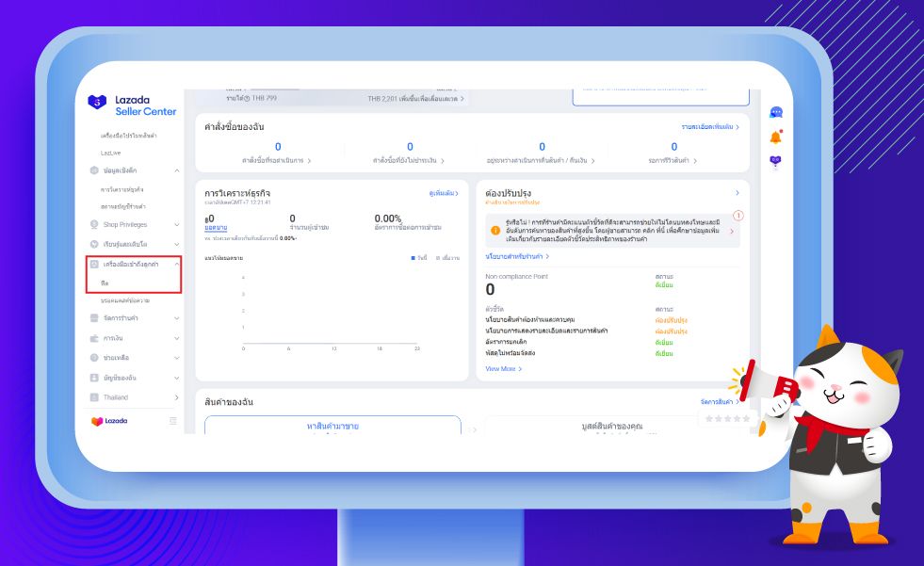Open orders awaiting processing count
The width and height of the screenshot is (924, 566).
point(278,147)
